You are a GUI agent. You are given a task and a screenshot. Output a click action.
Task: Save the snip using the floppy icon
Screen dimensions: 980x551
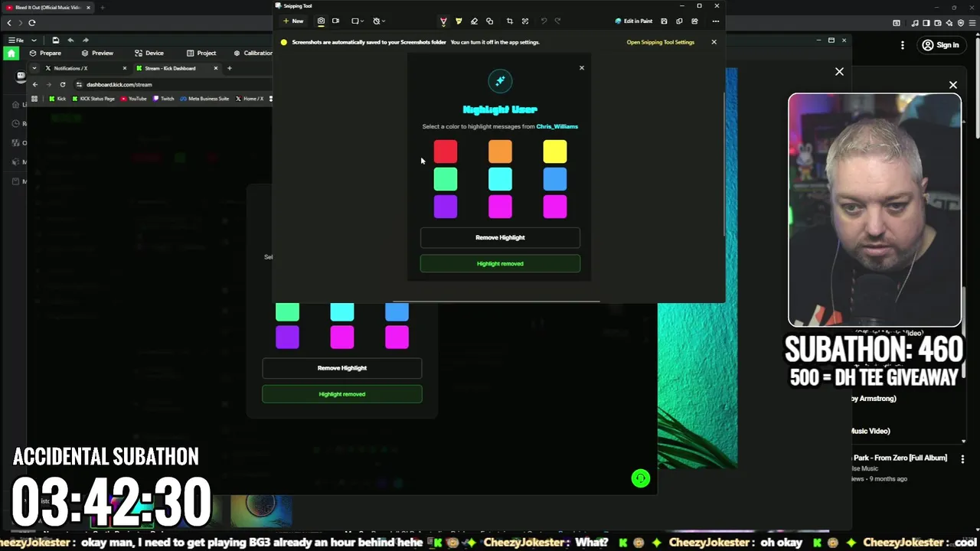tap(664, 21)
